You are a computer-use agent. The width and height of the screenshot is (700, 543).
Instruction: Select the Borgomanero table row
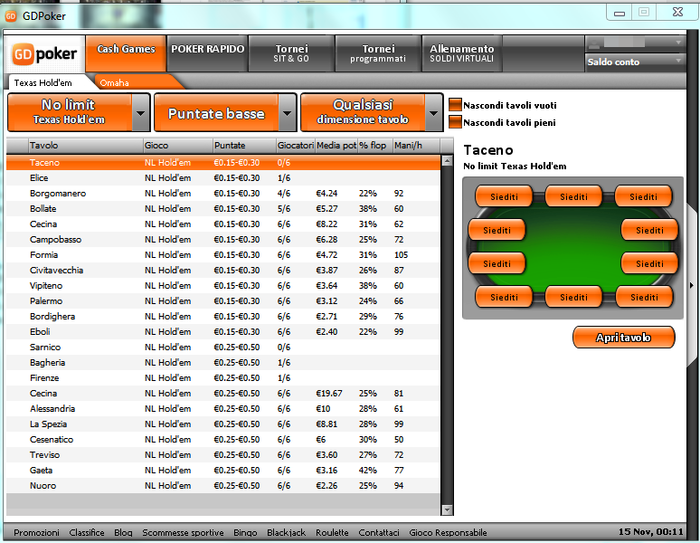(223, 193)
